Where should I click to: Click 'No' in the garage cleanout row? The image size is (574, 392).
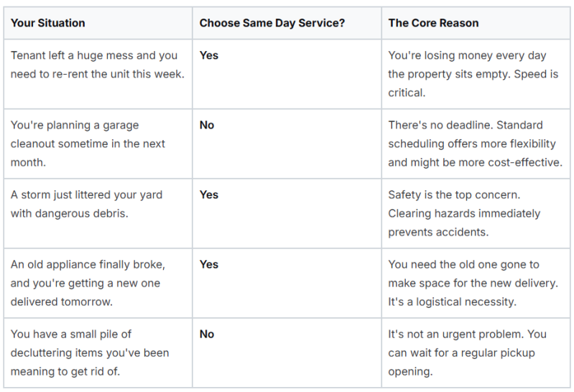tap(207, 125)
